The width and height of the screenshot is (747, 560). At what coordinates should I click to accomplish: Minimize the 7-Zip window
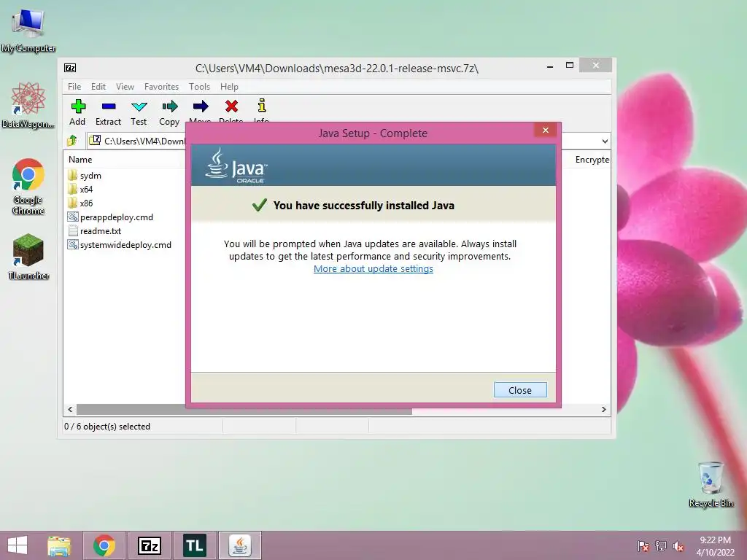pyautogui.click(x=550, y=66)
